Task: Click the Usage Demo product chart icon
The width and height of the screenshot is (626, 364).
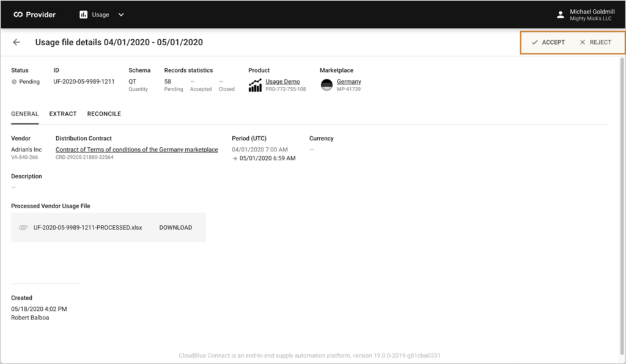Action: pyautogui.click(x=255, y=85)
